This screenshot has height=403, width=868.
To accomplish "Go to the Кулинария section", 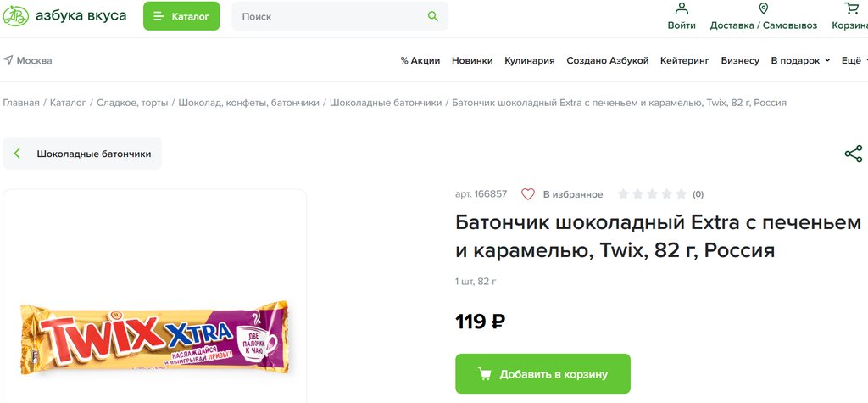I will (529, 60).
